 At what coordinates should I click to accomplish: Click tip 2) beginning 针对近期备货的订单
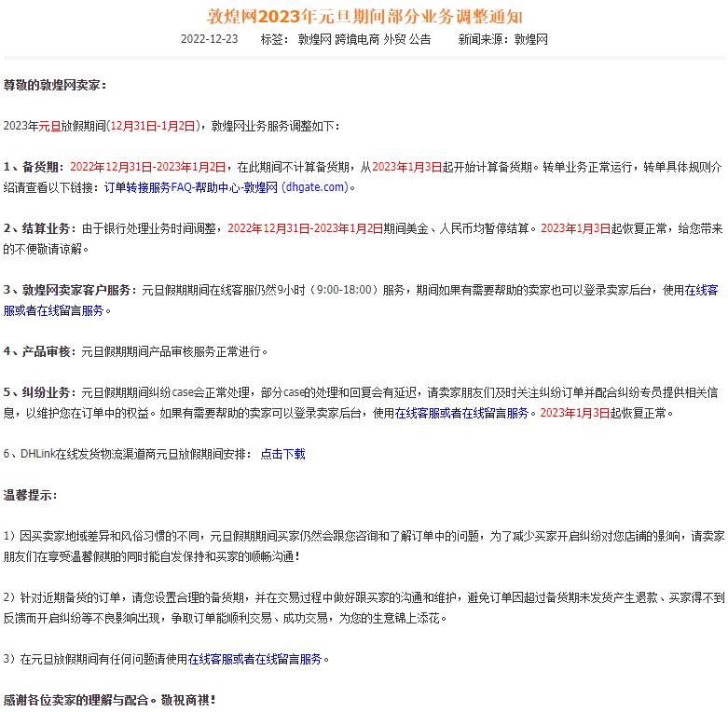[x=364, y=608]
